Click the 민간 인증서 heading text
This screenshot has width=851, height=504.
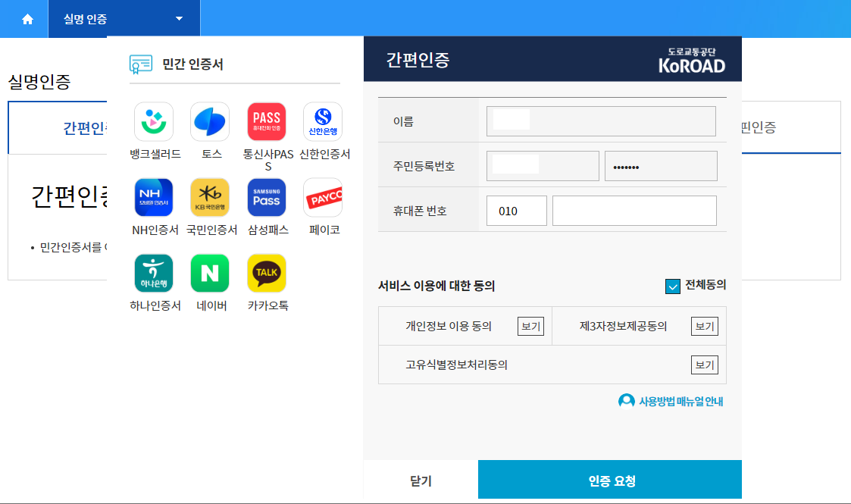pyautogui.click(x=192, y=64)
